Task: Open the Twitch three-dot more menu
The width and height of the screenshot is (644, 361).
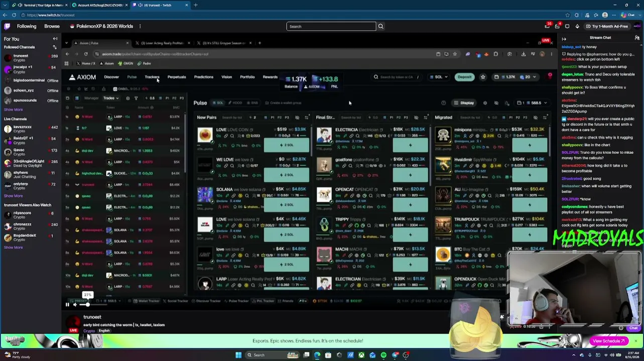Action: pyautogui.click(x=140, y=26)
